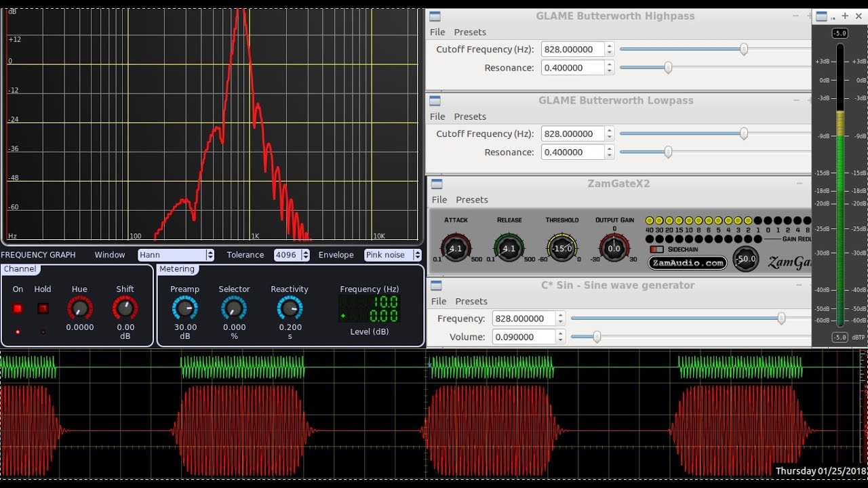Click the Lowpass window menu icon

pyautogui.click(x=435, y=100)
